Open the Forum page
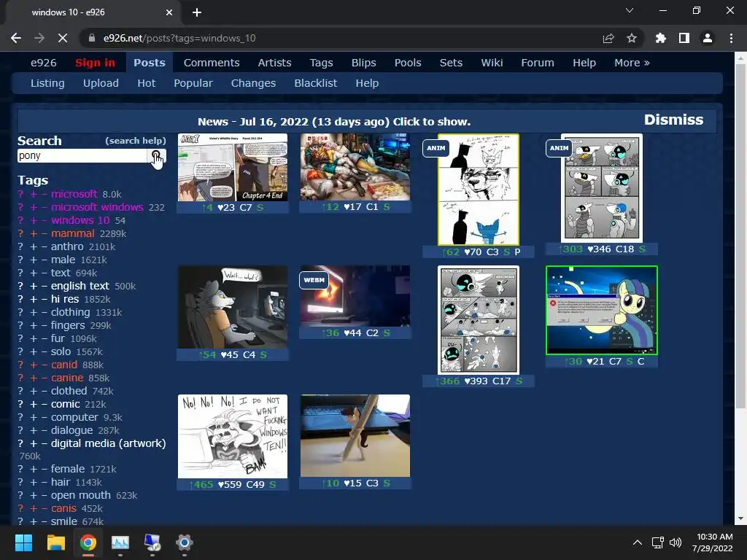 (538, 63)
